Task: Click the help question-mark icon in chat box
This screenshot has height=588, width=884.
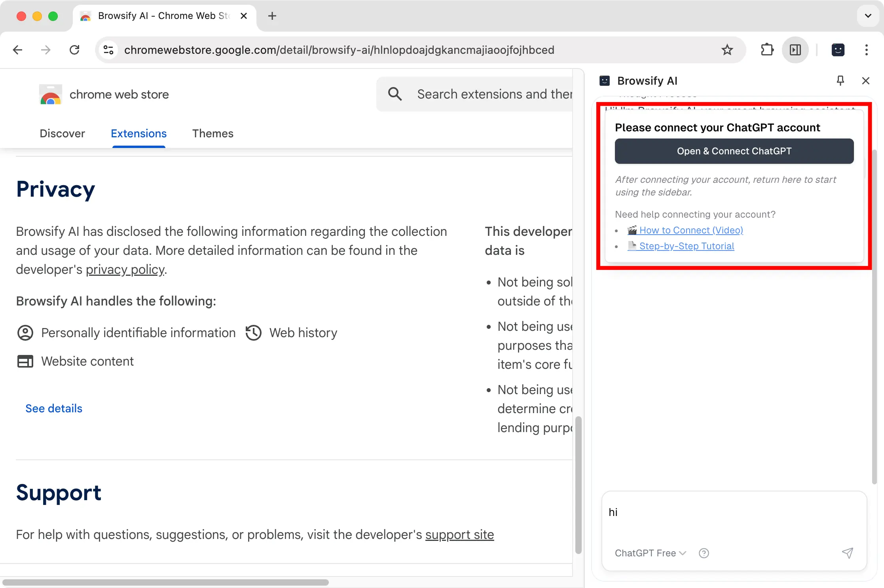Action: (x=704, y=553)
